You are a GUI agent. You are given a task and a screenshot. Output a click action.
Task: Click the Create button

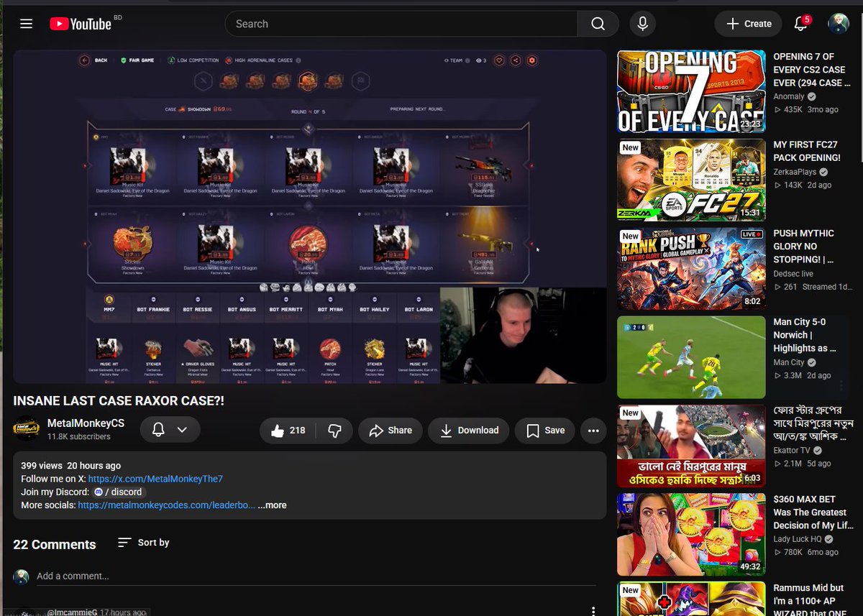pos(749,24)
